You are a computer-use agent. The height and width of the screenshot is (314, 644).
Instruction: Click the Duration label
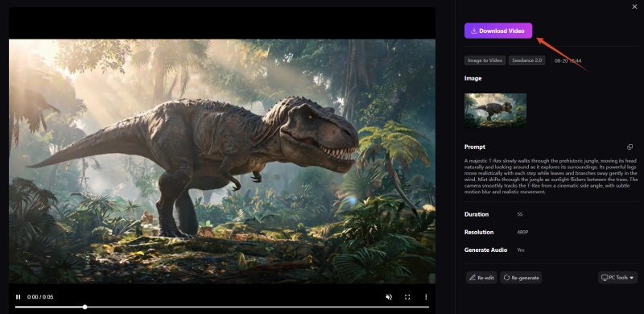click(x=477, y=214)
